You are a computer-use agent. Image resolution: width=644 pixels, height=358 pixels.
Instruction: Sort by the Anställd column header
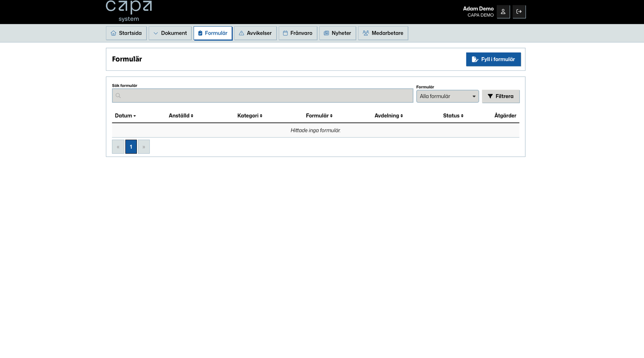click(181, 116)
